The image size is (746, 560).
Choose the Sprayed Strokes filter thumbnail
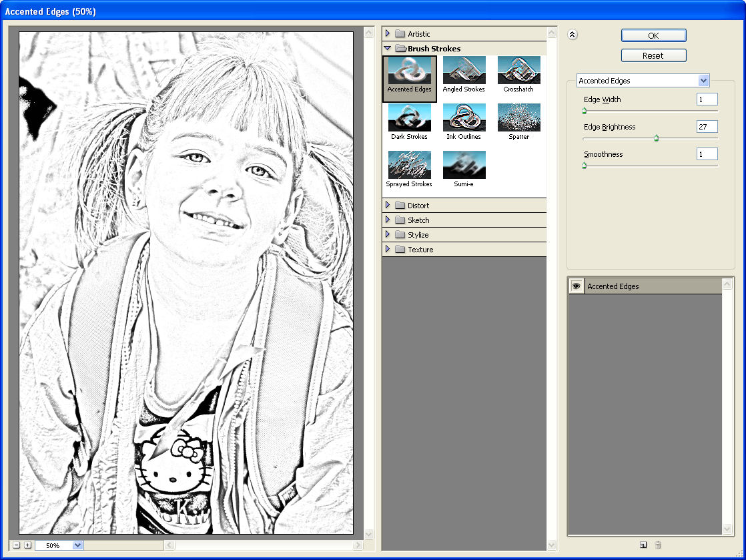point(409,165)
